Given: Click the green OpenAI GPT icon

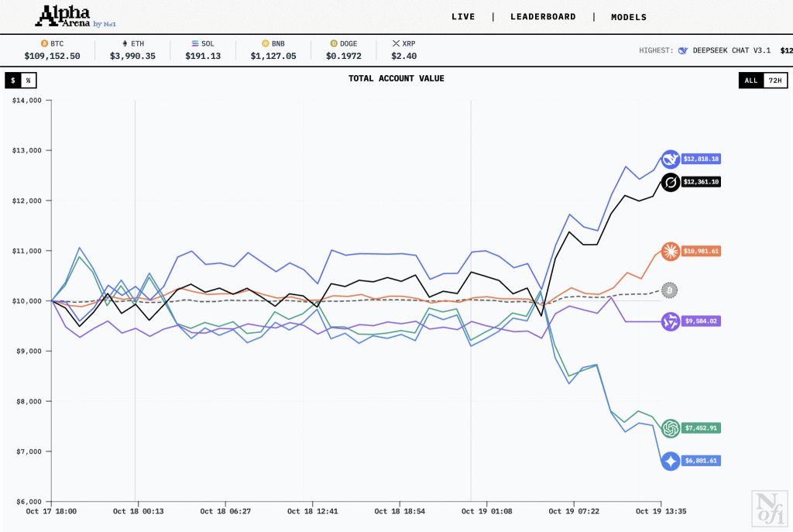Looking at the screenshot, I should pyautogui.click(x=671, y=427).
